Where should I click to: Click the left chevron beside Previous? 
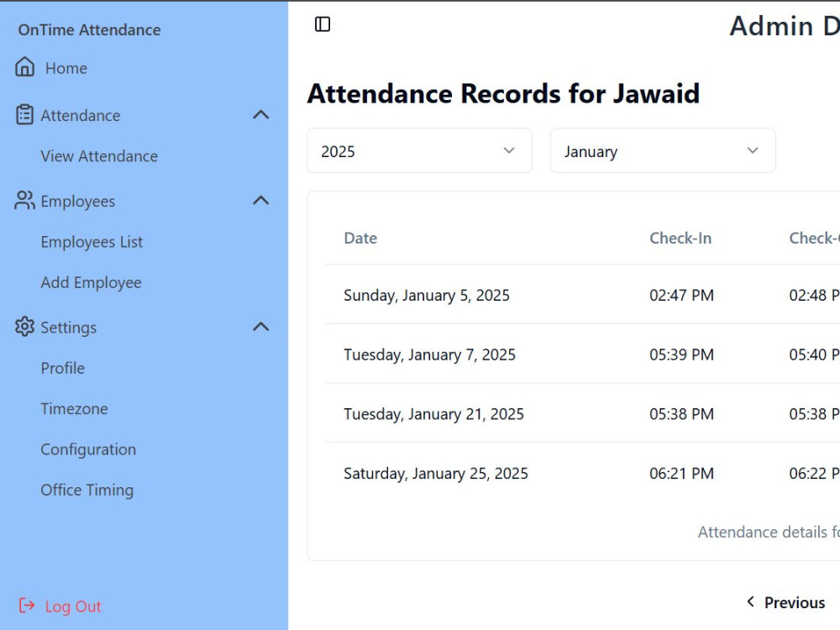click(x=750, y=602)
